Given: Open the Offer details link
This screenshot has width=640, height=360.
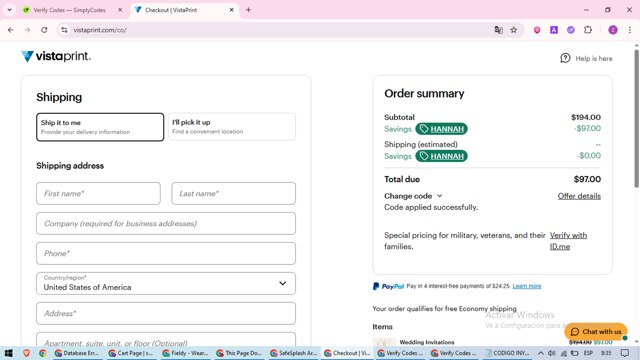Looking at the screenshot, I should [579, 196].
